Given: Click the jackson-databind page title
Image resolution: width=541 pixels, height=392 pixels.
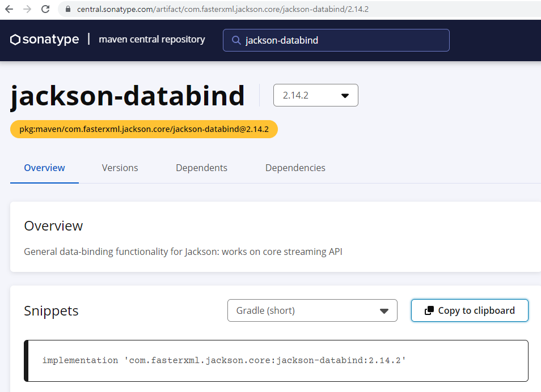Looking at the screenshot, I should tap(128, 96).
